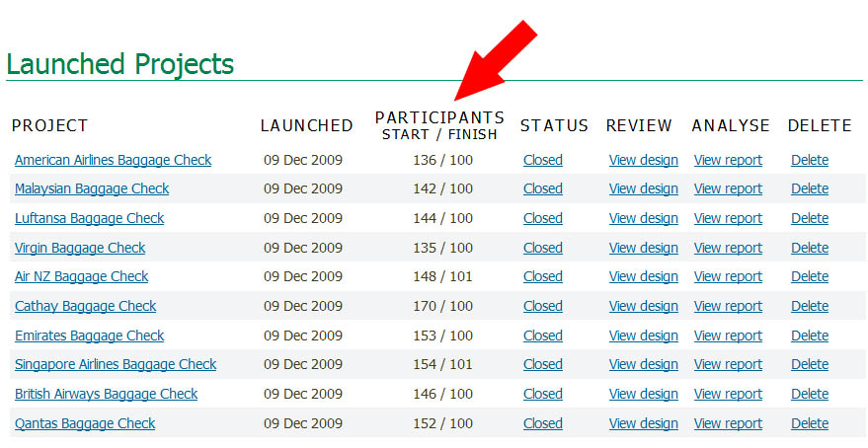Delete the Air NZ Baggage Check project

click(x=810, y=276)
